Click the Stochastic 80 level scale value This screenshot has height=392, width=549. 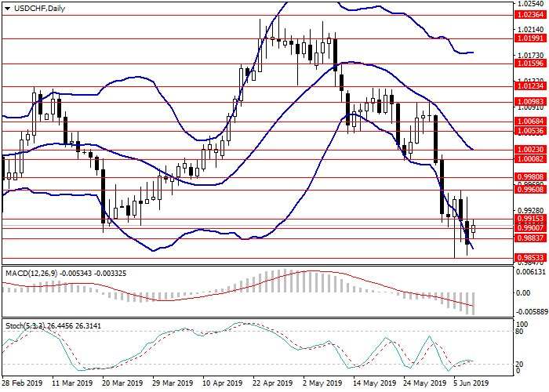tap(519, 332)
